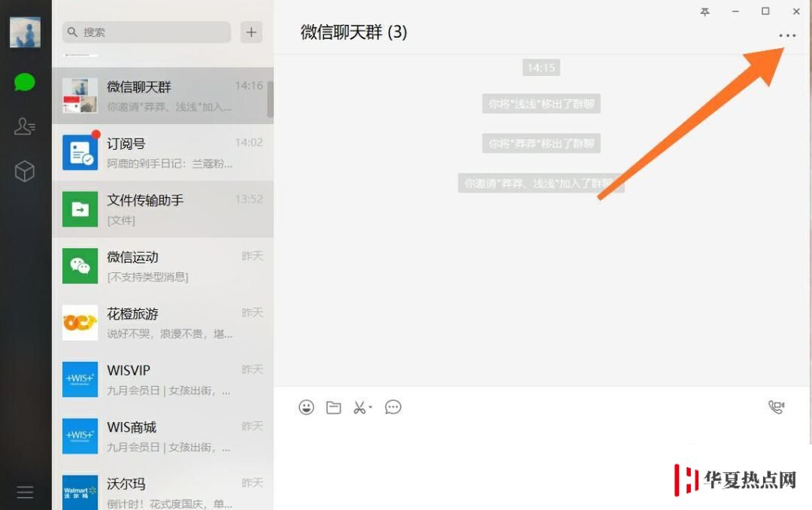Click the 订阅号 blue avatar icon
This screenshot has height=510, width=812.
[x=80, y=153]
